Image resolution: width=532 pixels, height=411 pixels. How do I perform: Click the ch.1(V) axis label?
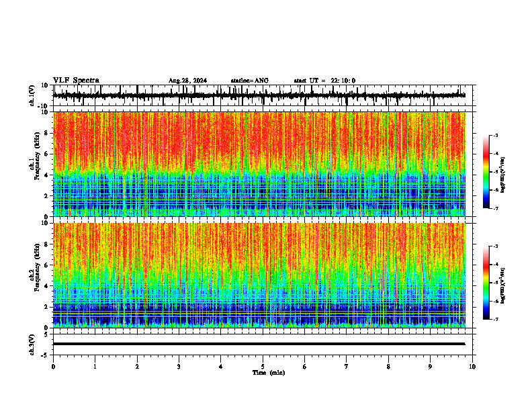pos(32,95)
